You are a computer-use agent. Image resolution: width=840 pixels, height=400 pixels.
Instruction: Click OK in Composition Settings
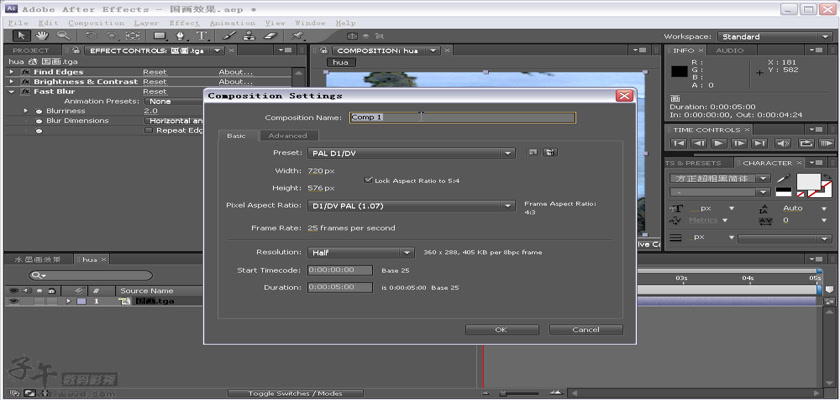[501, 329]
